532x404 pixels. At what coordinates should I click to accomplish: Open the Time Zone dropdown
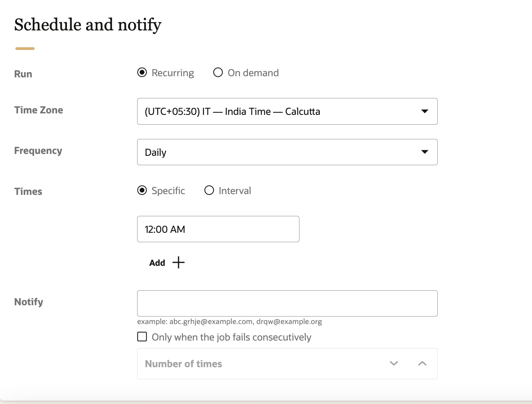(287, 111)
